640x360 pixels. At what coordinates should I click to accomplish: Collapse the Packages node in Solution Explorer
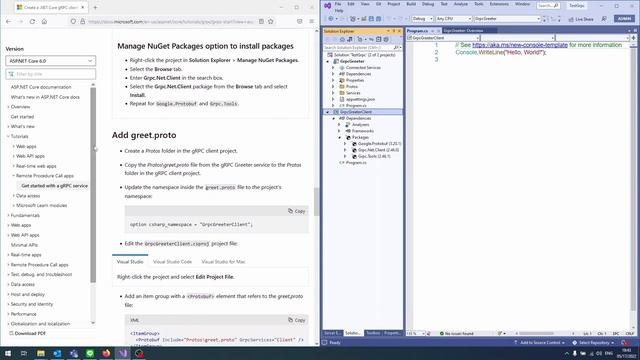coord(340,138)
